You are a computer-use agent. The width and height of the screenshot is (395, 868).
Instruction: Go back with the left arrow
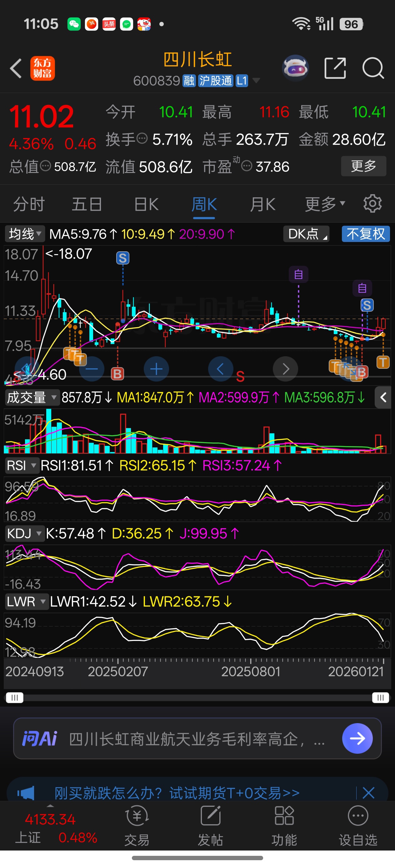16,68
